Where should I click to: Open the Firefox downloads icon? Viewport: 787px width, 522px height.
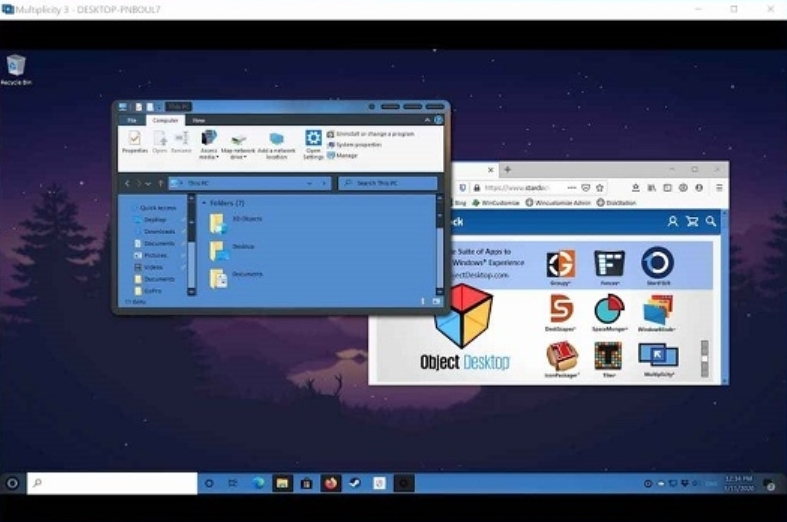635,188
